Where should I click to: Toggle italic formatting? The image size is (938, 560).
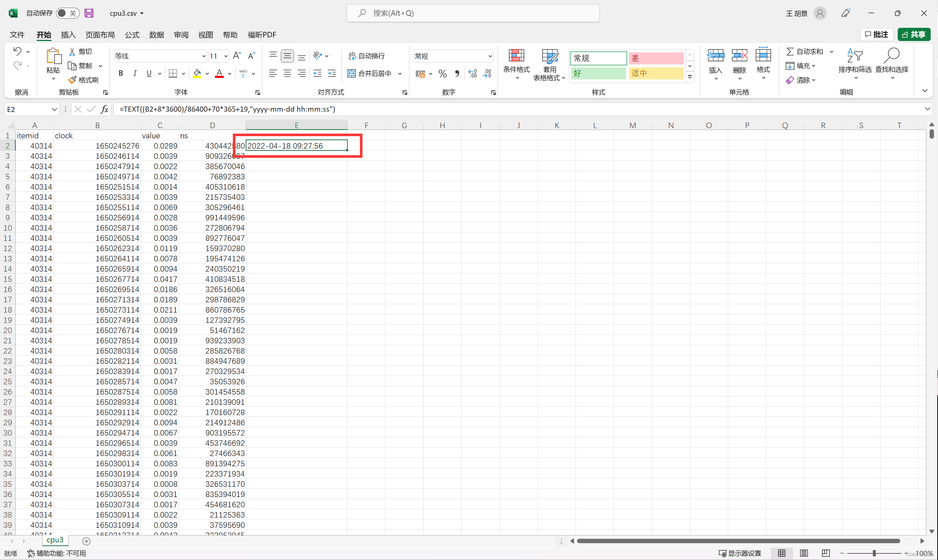tap(135, 73)
